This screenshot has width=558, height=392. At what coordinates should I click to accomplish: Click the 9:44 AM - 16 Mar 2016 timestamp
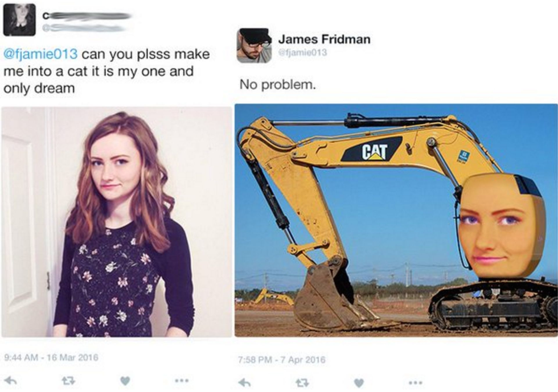coord(51,357)
